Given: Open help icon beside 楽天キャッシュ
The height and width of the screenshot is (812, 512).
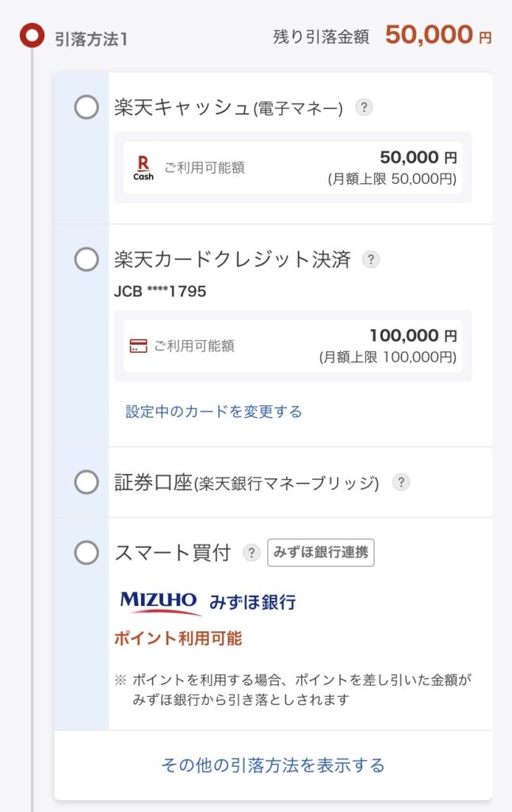Looking at the screenshot, I should click(x=364, y=107).
